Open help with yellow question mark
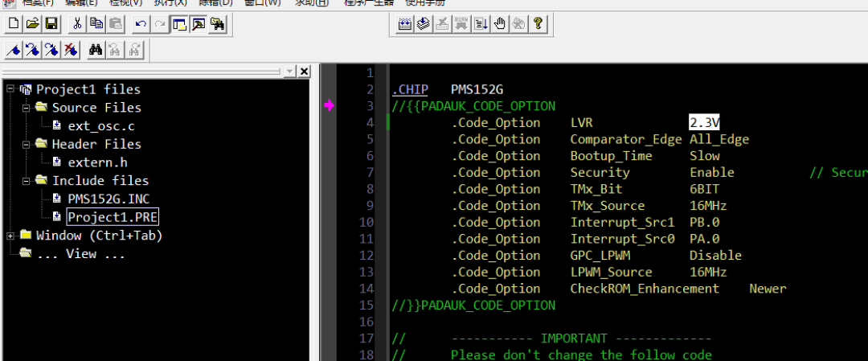Viewport: 868px width, 361px height. (538, 24)
